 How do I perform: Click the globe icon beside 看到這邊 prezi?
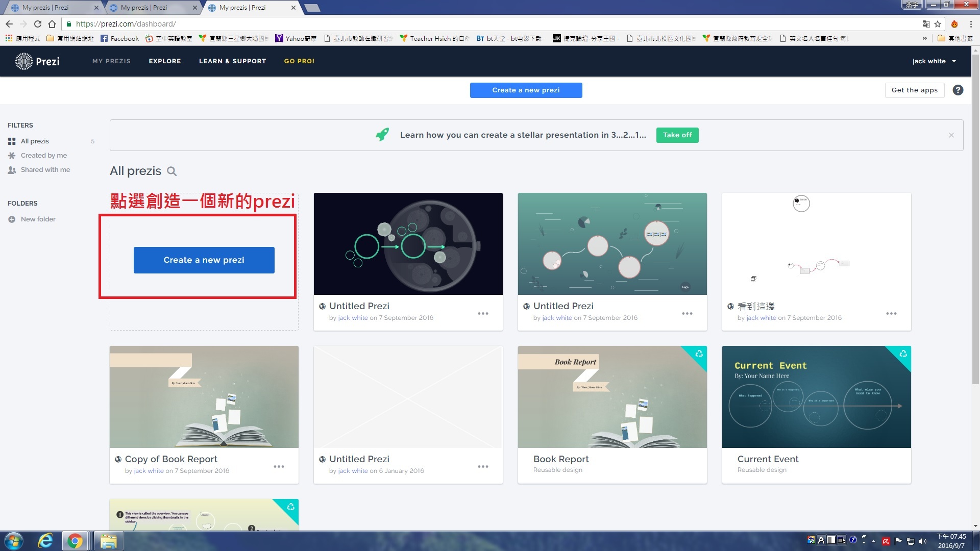(x=730, y=307)
